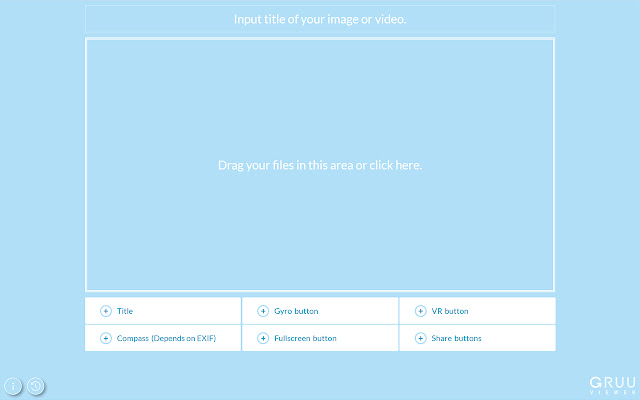640x400 pixels.
Task: Click the plus icon beside Fullscreen button
Action: (263, 338)
